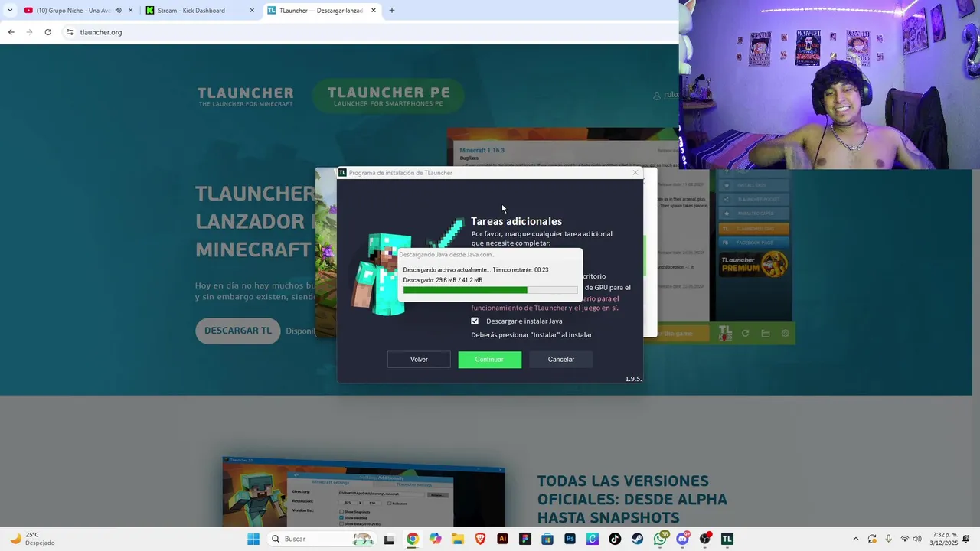Close the Kick Dashboard tab

click(252, 11)
